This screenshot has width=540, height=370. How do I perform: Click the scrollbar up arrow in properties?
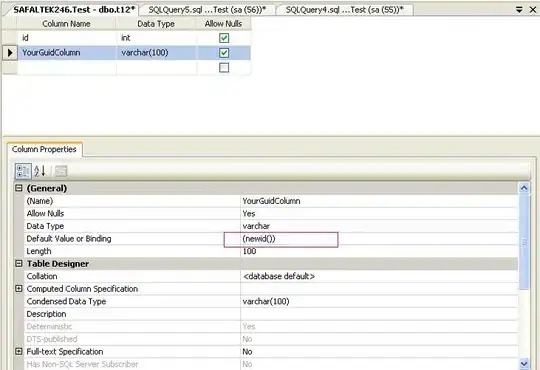(524, 188)
